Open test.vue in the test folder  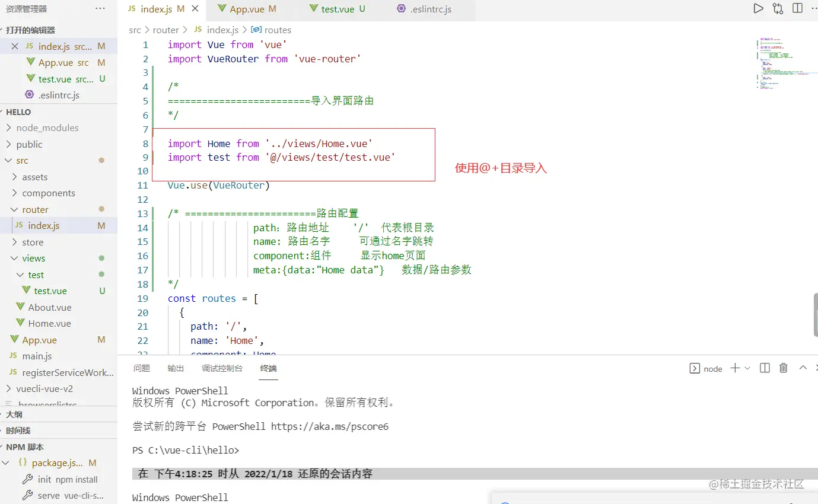59,291
